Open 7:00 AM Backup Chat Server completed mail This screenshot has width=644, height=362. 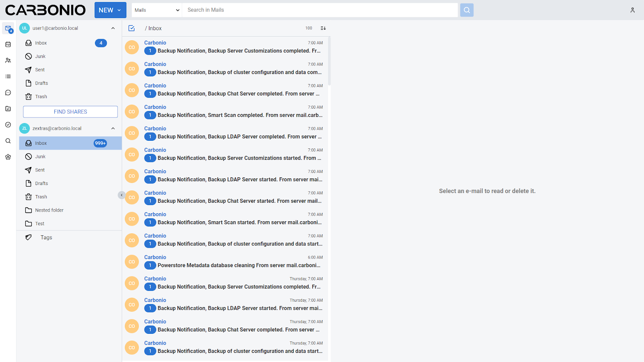225,90
